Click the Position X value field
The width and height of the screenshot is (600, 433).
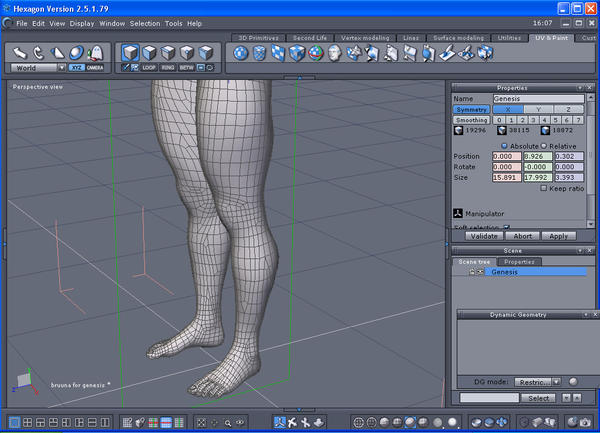(x=508, y=156)
